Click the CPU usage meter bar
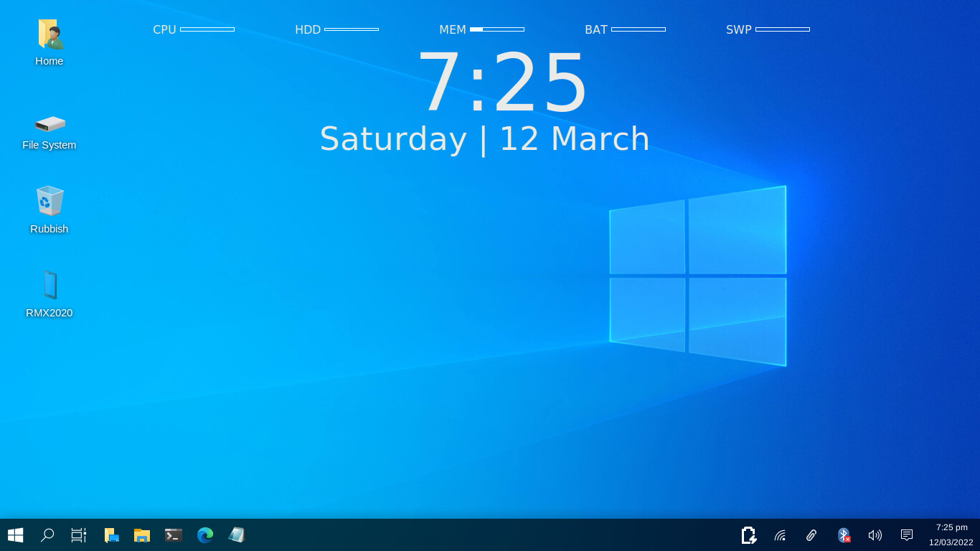 (207, 29)
